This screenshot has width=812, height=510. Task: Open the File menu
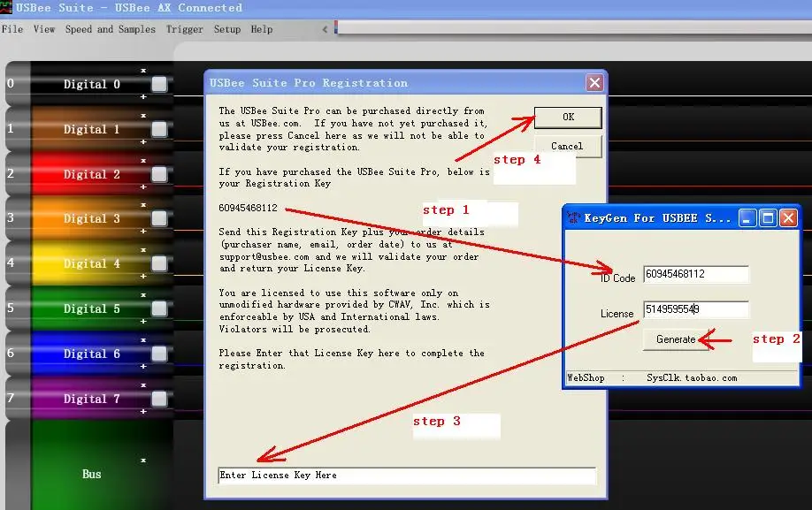tap(12, 29)
